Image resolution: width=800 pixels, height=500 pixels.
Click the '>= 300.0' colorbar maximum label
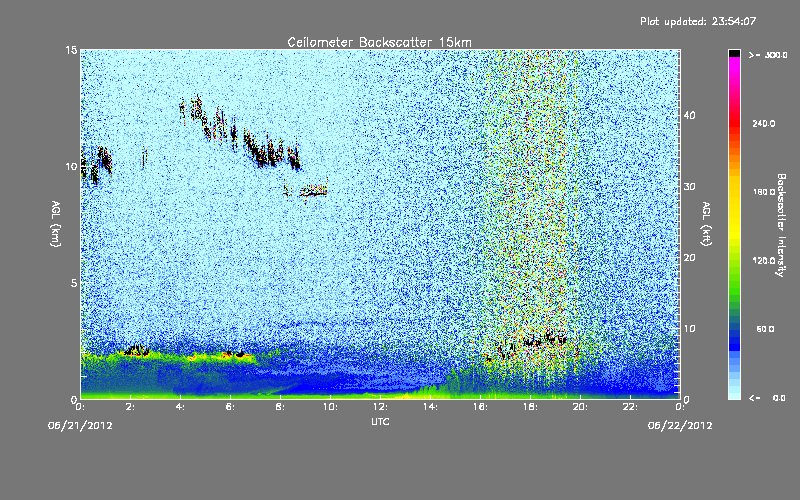pos(768,55)
